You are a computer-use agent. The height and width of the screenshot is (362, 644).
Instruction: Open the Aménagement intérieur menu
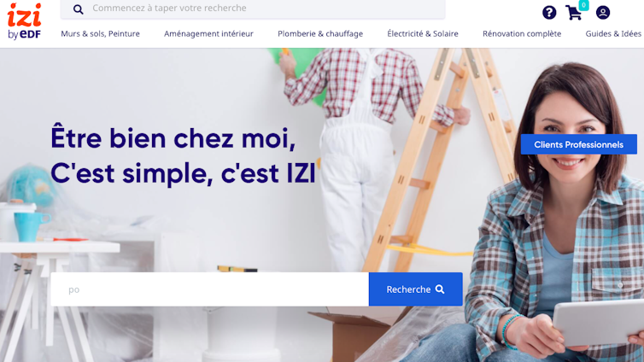point(208,33)
